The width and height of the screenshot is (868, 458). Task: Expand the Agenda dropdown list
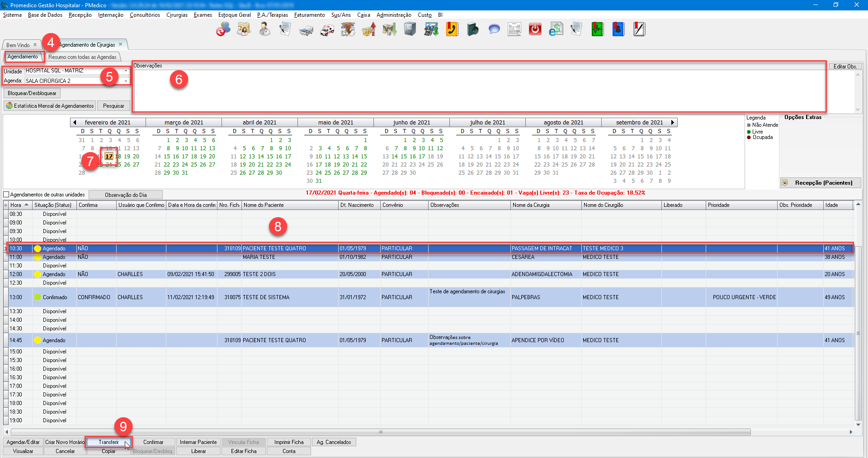tap(126, 81)
